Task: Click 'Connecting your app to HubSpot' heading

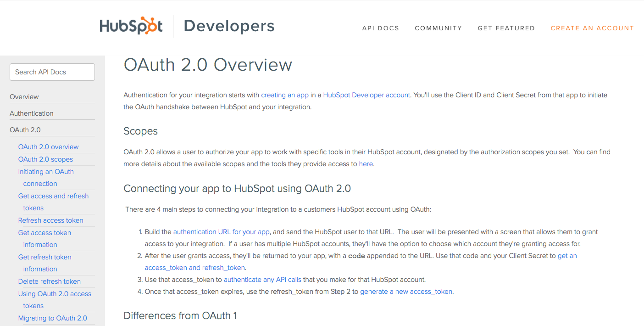Action: tap(237, 189)
